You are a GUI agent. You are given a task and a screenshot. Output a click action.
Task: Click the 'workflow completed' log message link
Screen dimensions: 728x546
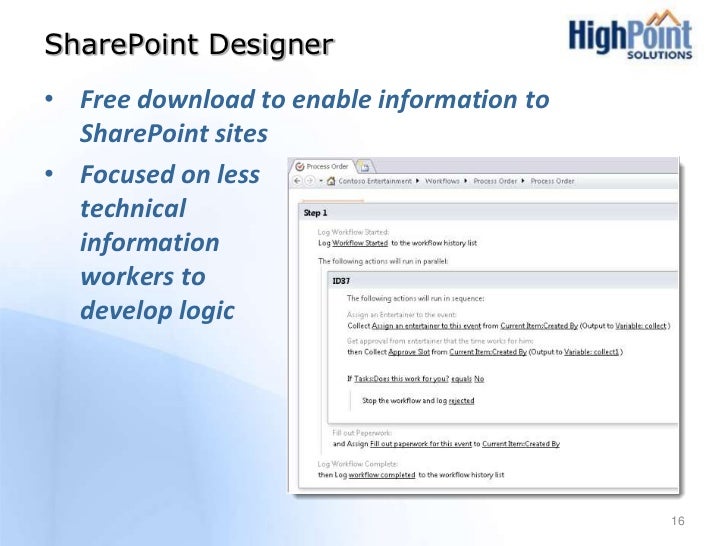[382, 475]
